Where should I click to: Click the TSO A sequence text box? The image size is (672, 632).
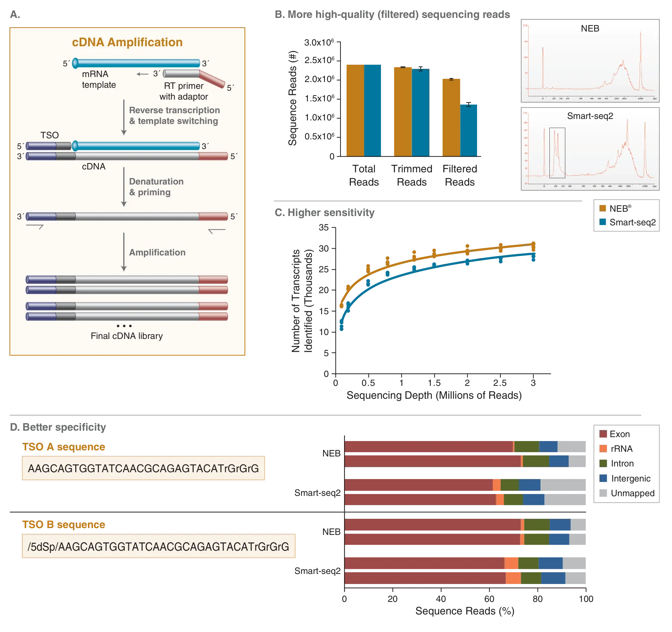pos(143,469)
